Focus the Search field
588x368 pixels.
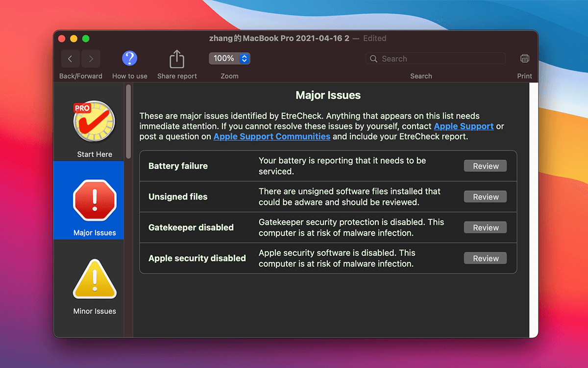click(436, 59)
